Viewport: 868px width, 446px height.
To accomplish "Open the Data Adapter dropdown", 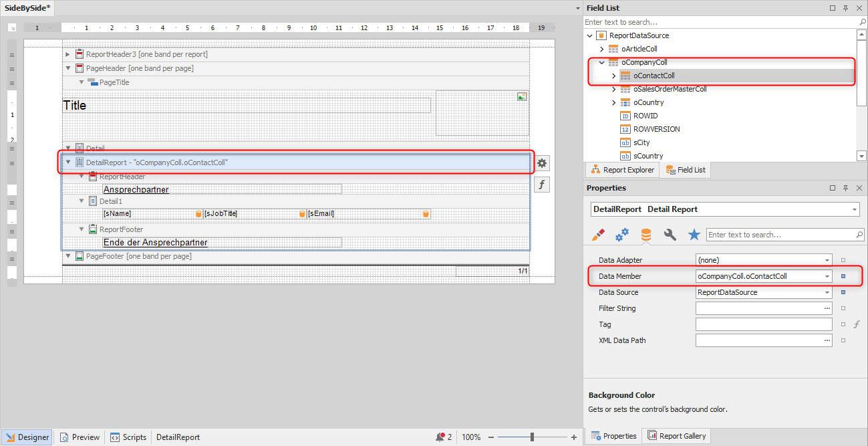I will click(x=827, y=260).
